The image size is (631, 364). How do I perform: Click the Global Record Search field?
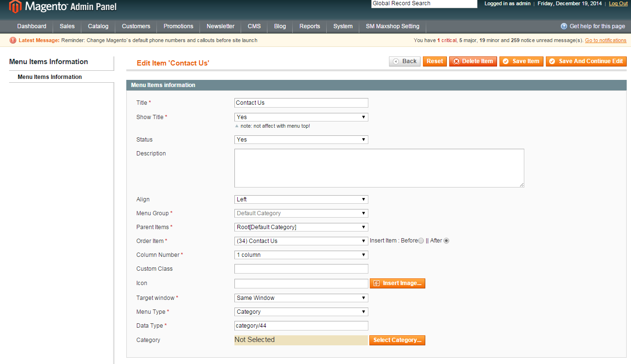coord(424,3)
